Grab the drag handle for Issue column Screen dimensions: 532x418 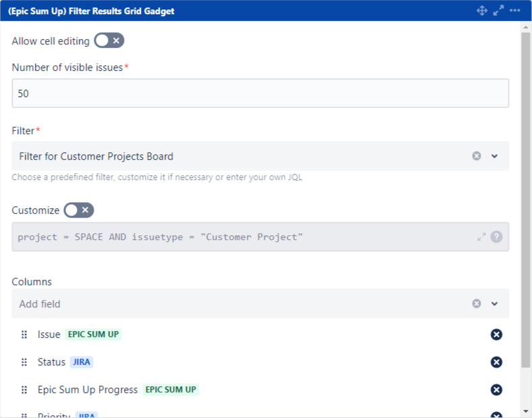24,334
